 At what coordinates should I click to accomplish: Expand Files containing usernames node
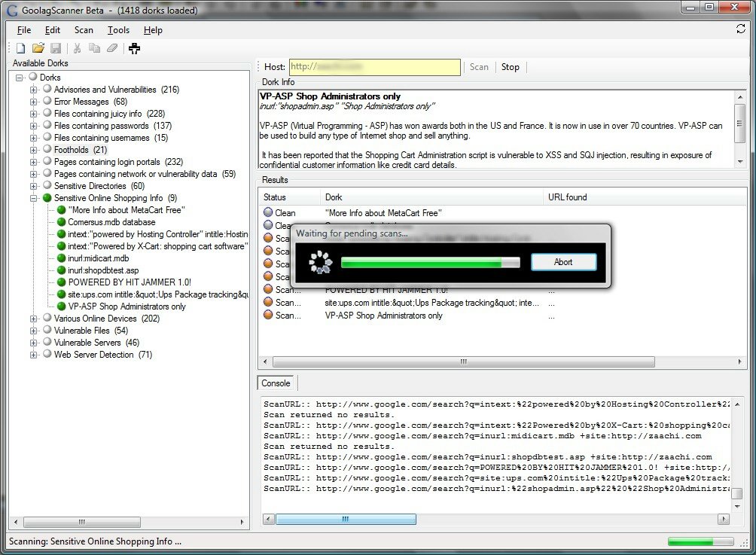pyautogui.click(x=33, y=138)
